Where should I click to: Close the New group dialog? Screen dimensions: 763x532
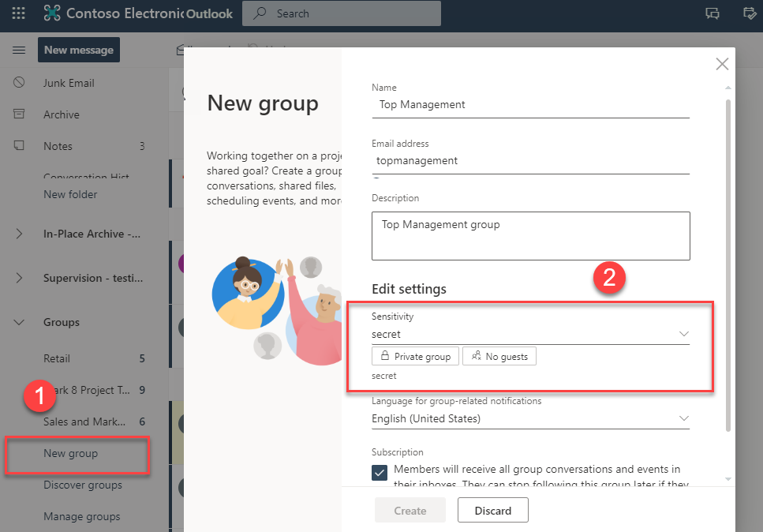click(x=721, y=65)
